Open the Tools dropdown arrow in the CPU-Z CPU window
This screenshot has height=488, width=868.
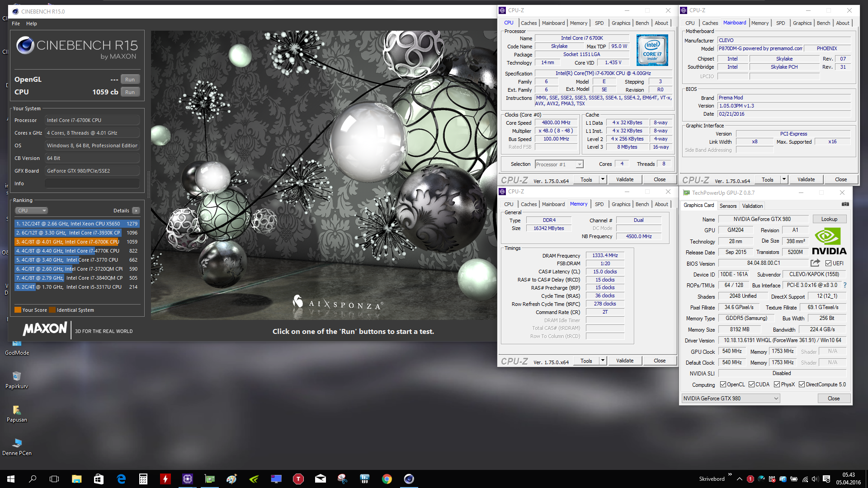coord(602,179)
